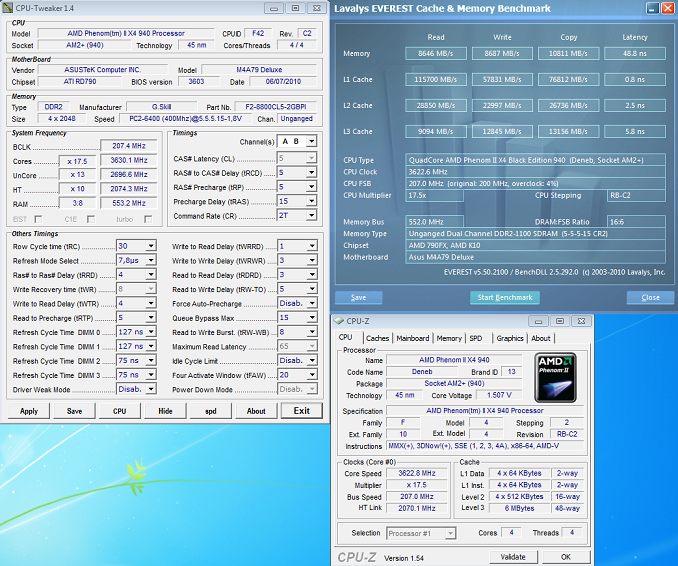Switch to the Mainboard tab in CPU-Z
This screenshot has width=678, height=566.
[x=413, y=338]
